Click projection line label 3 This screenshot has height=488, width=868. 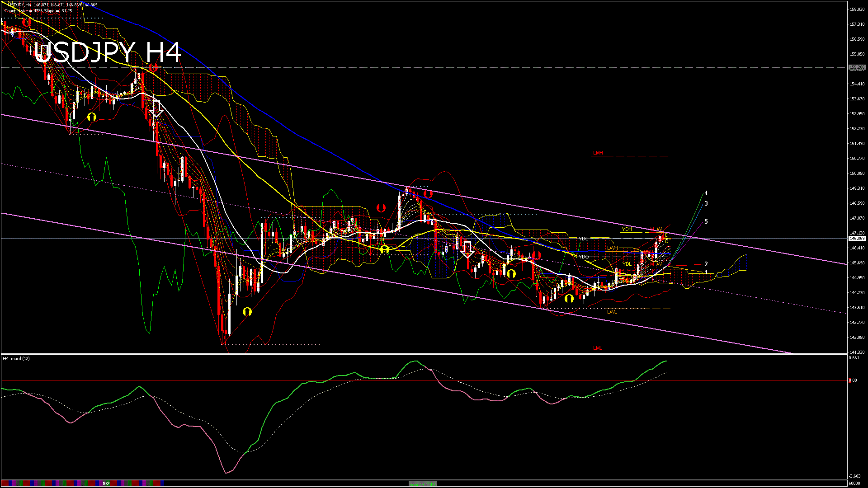coord(706,204)
